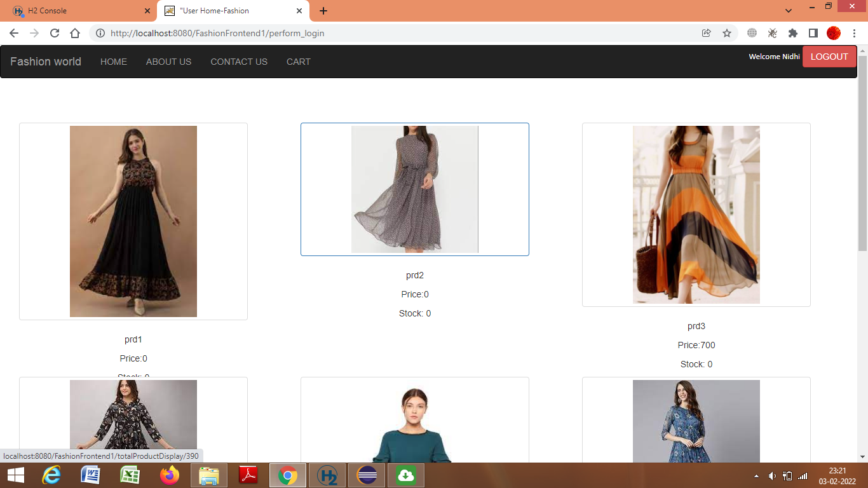The image size is (868, 488).
Task: Bookmark the page using the star icon
Action: point(726,32)
